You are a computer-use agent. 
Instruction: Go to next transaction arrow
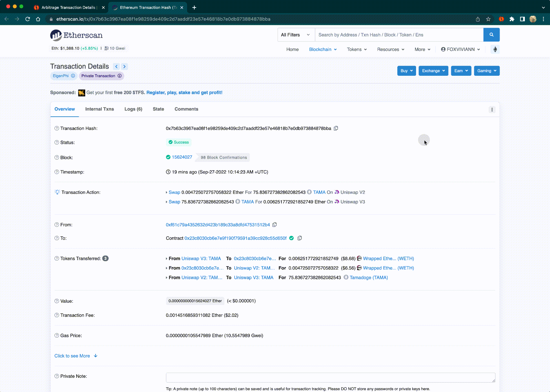point(124,66)
